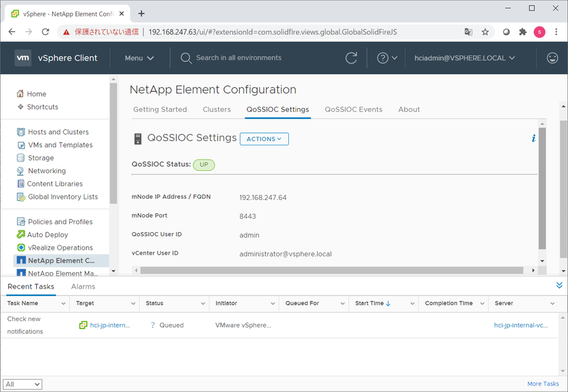The height and width of the screenshot is (392, 568).
Task: Go to Content Libraries
Action: tap(55, 184)
